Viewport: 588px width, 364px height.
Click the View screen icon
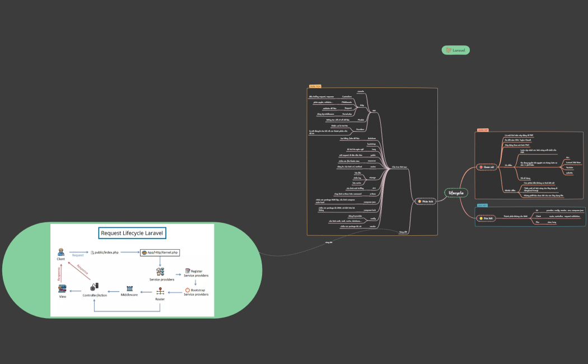63,288
